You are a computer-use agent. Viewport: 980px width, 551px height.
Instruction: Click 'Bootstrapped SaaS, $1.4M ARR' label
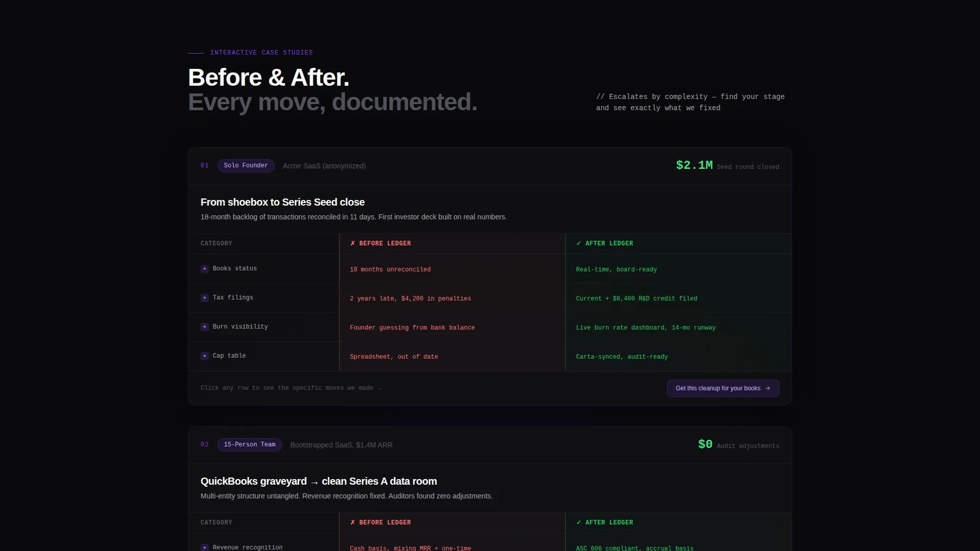click(341, 445)
